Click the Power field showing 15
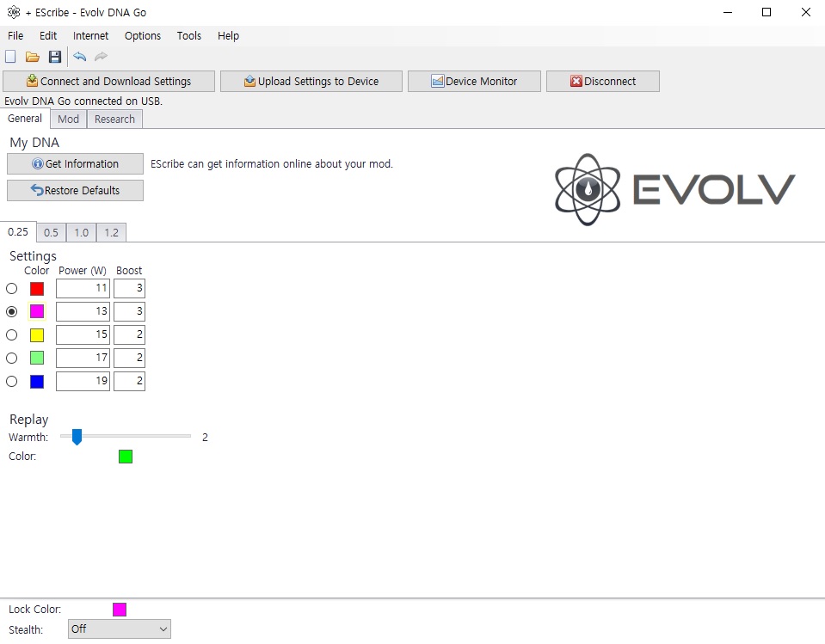The height and width of the screenshot is (644, 825). [83, 334]
